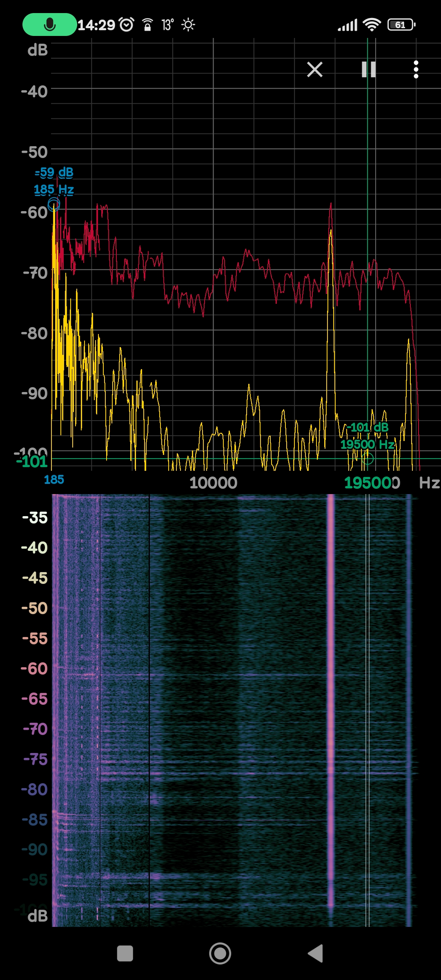
Task: Tap the Wi-Fi status icon
Action: 372,24
